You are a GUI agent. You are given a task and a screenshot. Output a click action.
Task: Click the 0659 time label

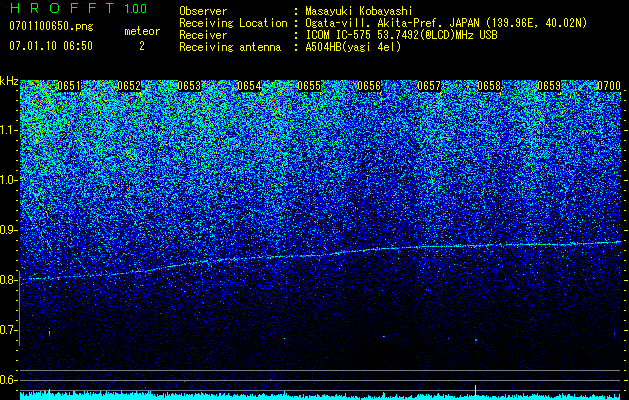[x=549, y=86]
